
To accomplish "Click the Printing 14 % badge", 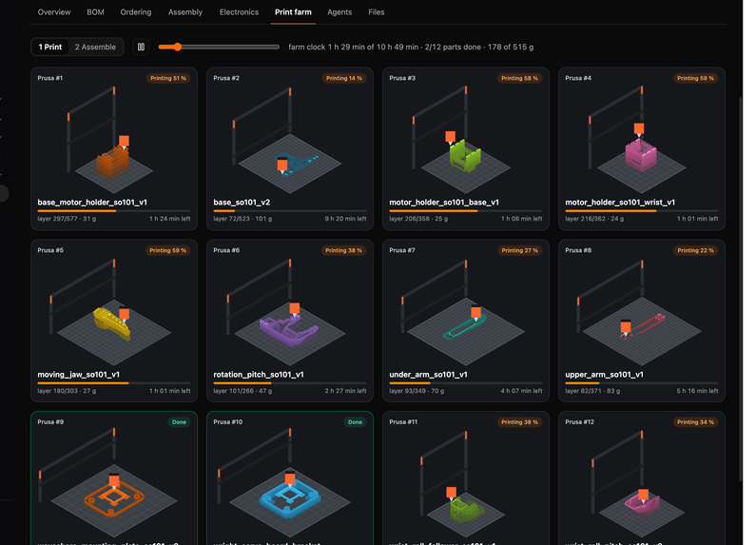I will (344, 78).
